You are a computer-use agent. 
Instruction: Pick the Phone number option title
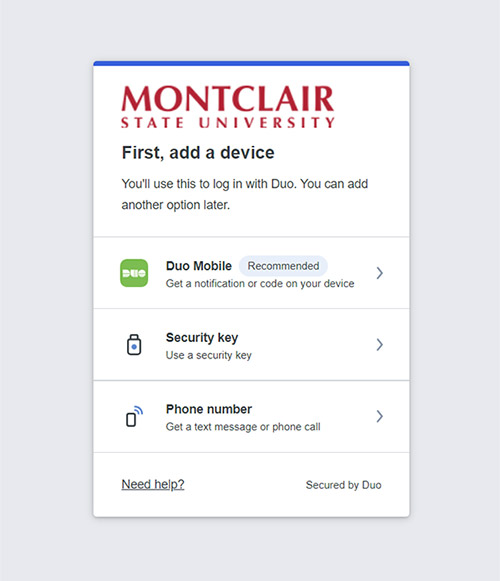(x=209, y=409)
